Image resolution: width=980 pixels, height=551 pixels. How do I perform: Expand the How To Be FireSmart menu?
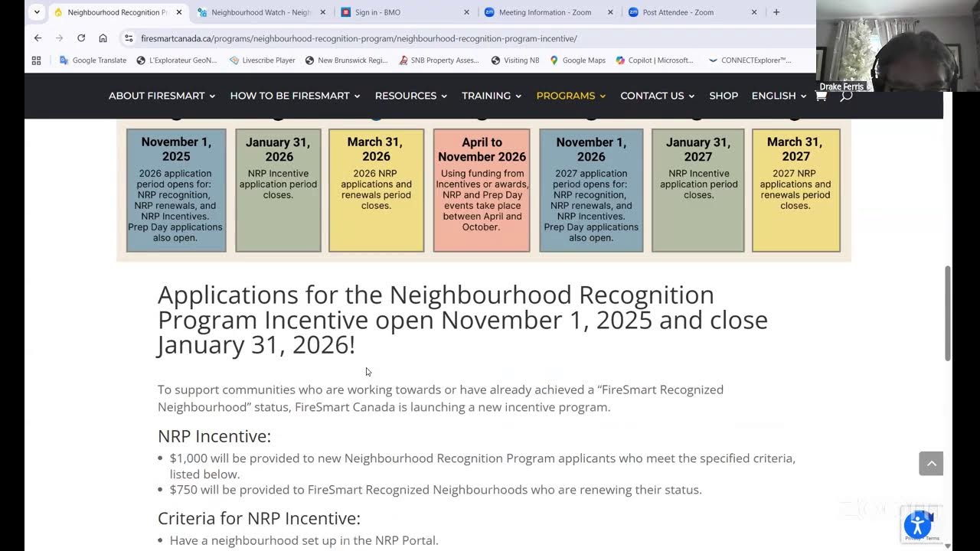(x=295, y=96)
